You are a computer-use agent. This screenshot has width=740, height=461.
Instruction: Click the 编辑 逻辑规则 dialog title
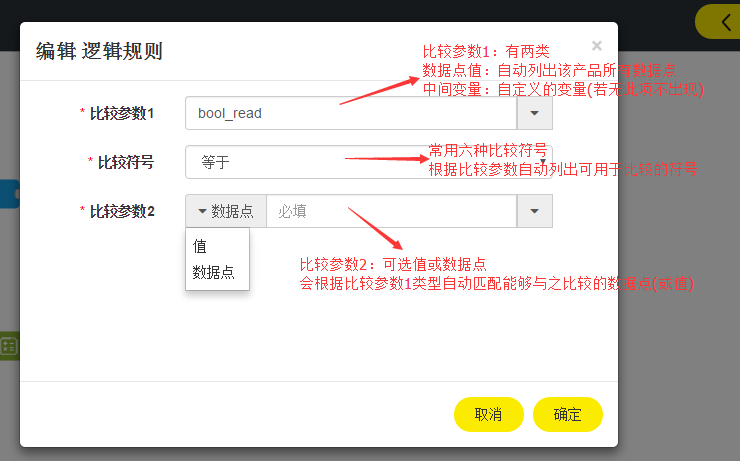[99, 52]
